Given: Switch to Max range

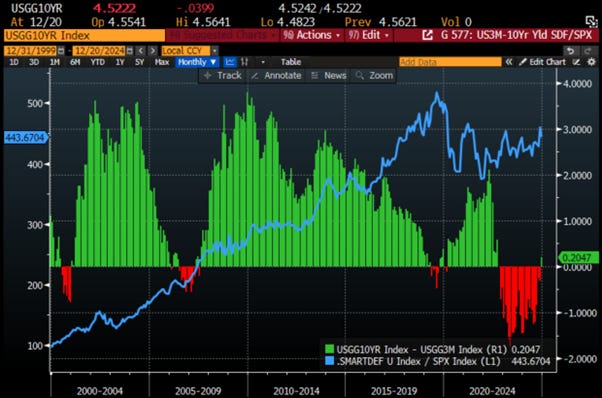Looking at the screenshot, I should pos(162,62).
